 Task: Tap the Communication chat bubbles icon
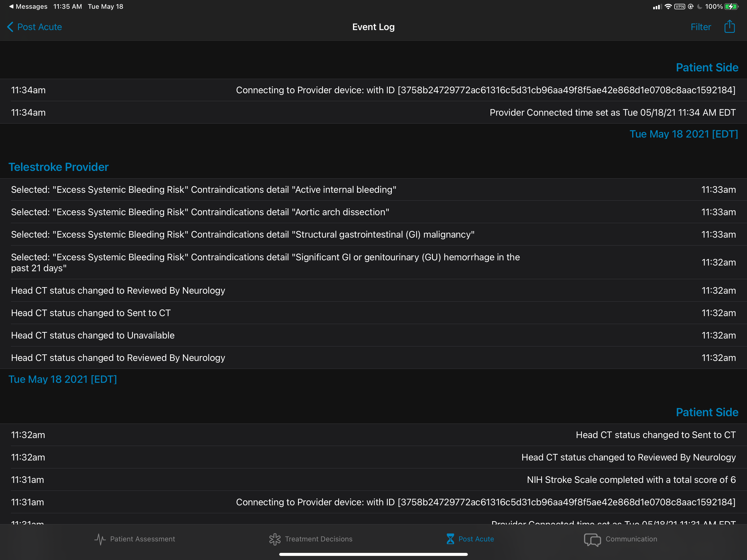point(592,539)
